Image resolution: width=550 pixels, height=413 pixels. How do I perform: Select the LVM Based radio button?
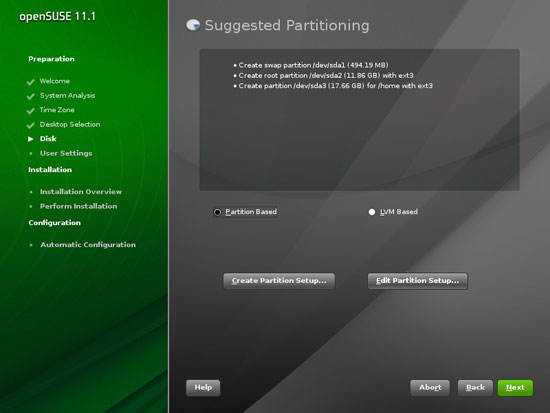click(372, 212)
